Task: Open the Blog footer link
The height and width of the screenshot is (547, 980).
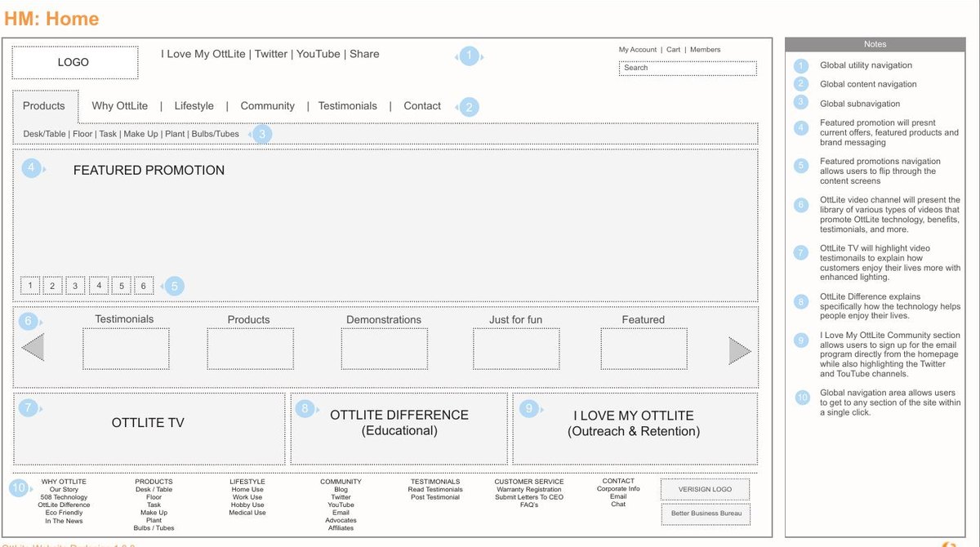Action: [x=341, y=490]
